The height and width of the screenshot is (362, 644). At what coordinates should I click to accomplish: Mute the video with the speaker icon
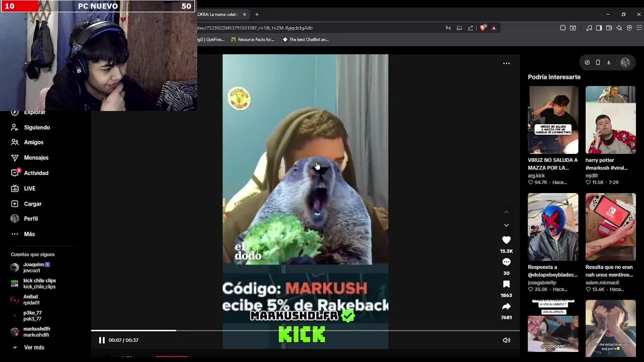[506, 340]
